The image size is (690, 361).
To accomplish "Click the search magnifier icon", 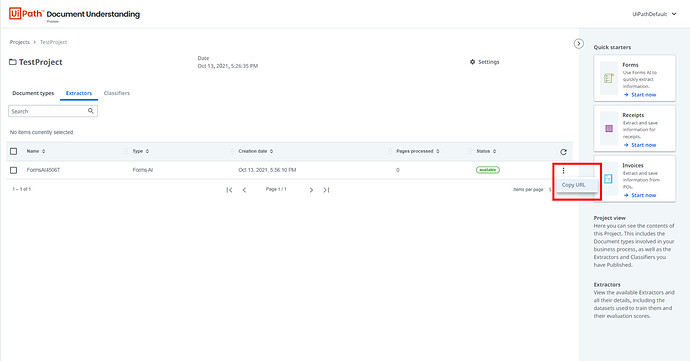I will [91, 111].
